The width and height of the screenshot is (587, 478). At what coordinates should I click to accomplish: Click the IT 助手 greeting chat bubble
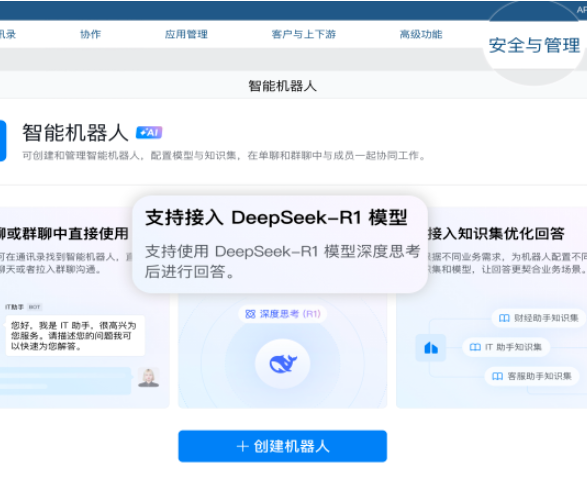click(x=75, y=336)
